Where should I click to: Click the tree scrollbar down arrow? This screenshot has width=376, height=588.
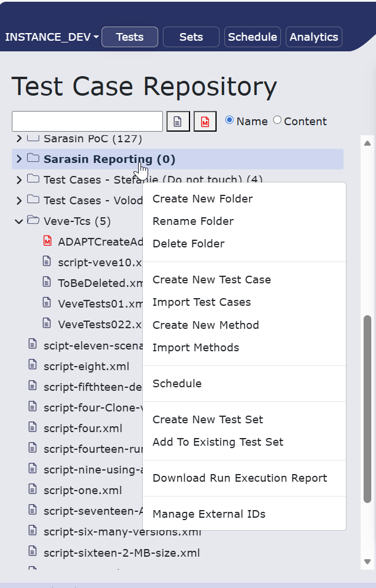click(x=367, y=561)
